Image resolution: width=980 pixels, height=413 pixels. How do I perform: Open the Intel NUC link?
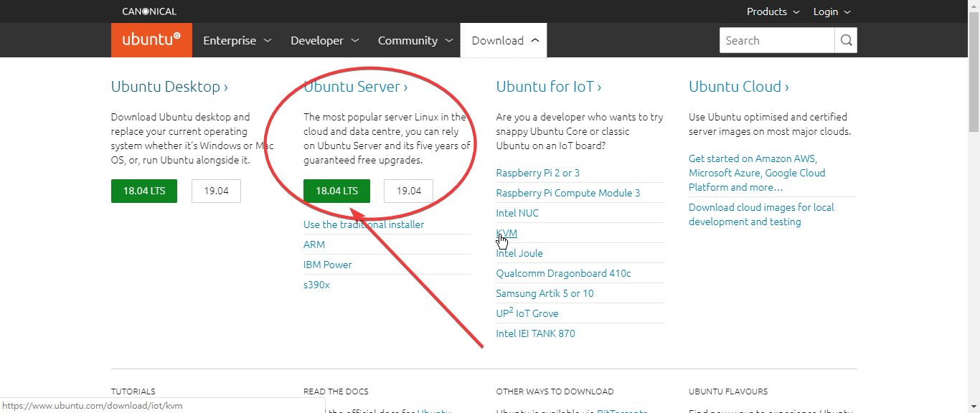517,213
